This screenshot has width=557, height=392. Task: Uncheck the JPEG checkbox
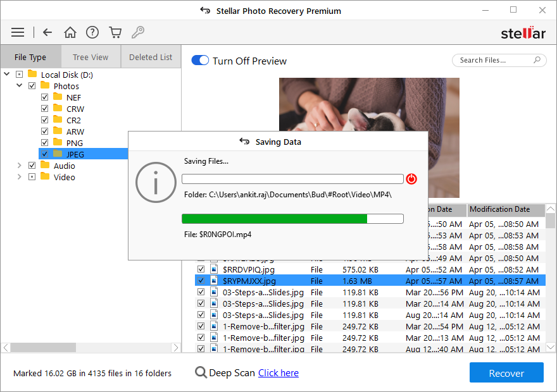44,154
